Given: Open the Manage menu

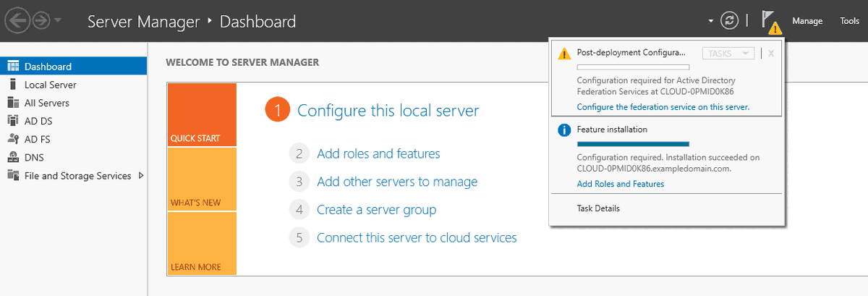Looking at the screenshot, I should [807, 21].
